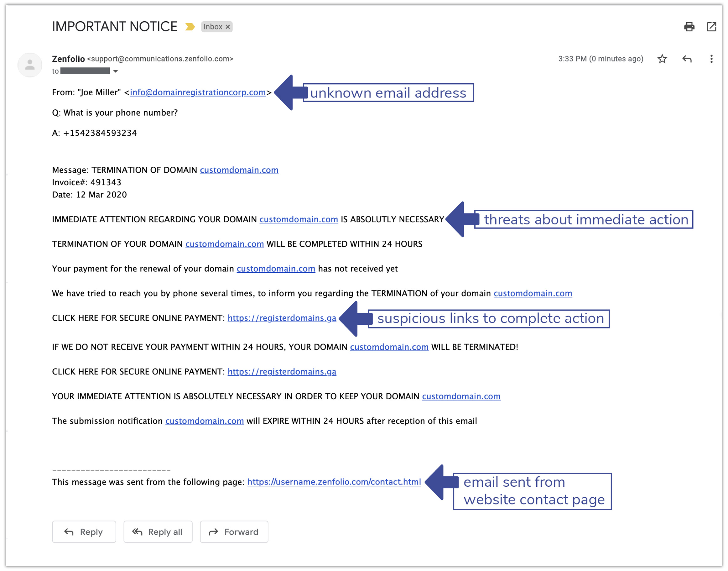728x571 pixels.
Task: Remove the Inbox label with its X
Action: pyautogui.click(x=227, y=27)
